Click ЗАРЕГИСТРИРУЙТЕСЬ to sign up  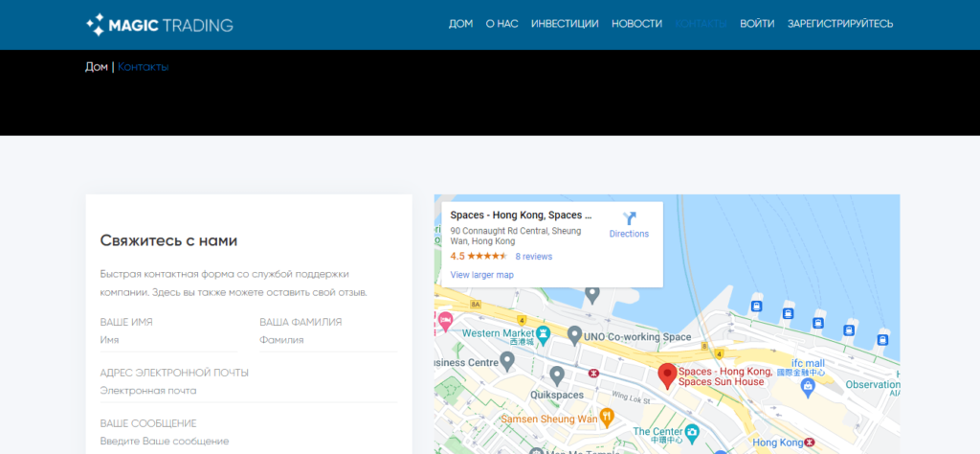pos(840,24)
